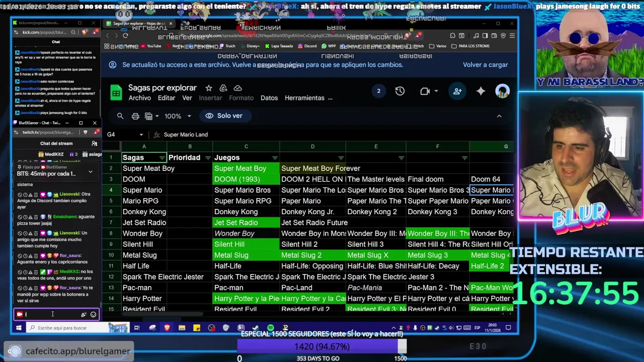This screenshot has height=362, width=644.
Task: Select column C header
Action: pos(246,147)
